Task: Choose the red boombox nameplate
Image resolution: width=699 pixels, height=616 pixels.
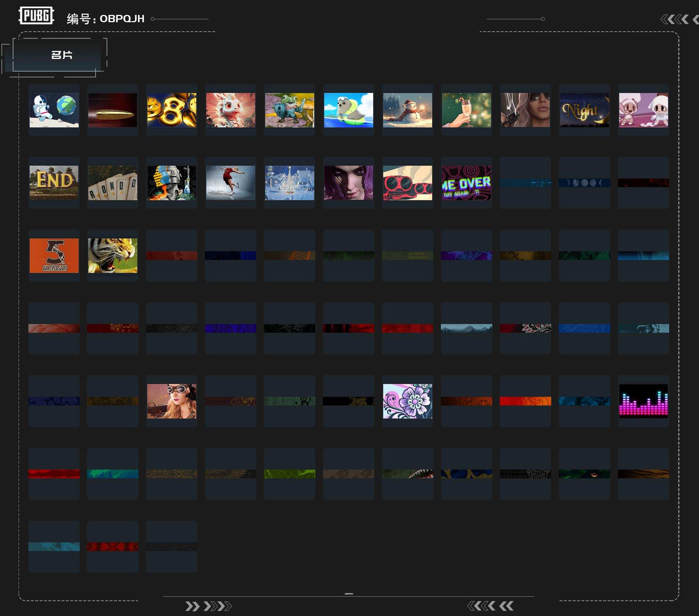Action: [x=407, y=183]
